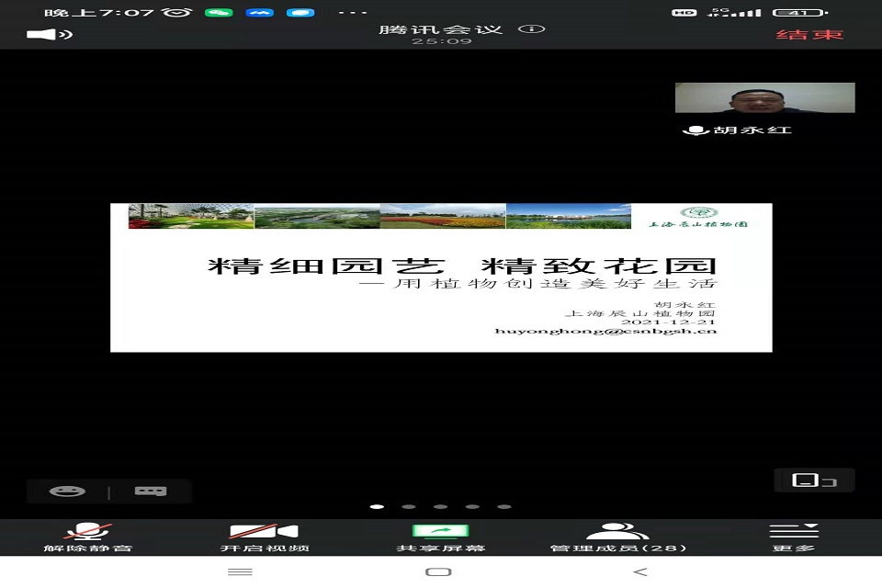This screenshot has height=588, width=882.
Task: Open the chat message bubble icon
Action: [150, 492]
